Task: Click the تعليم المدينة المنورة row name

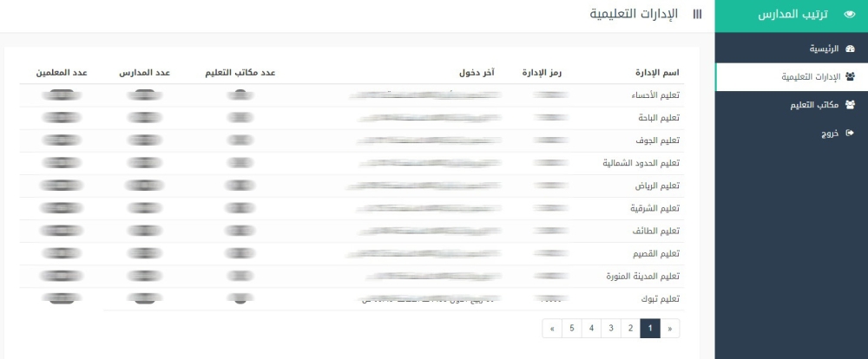Action: (642, 276)
